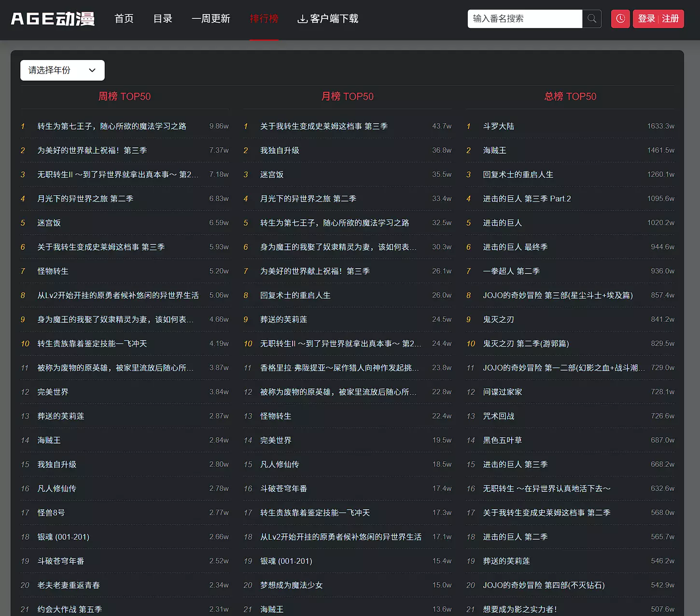Click the 登录 login button

646,19
